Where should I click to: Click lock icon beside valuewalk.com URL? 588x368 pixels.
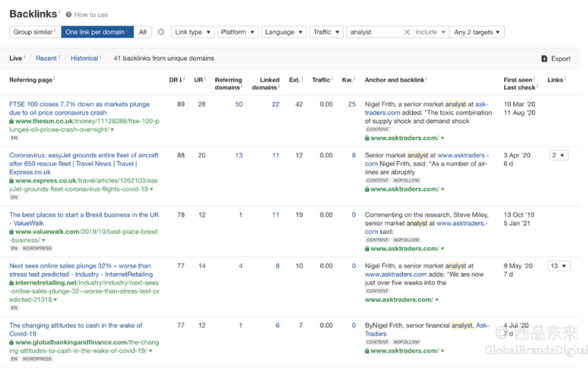click(12, 232)
